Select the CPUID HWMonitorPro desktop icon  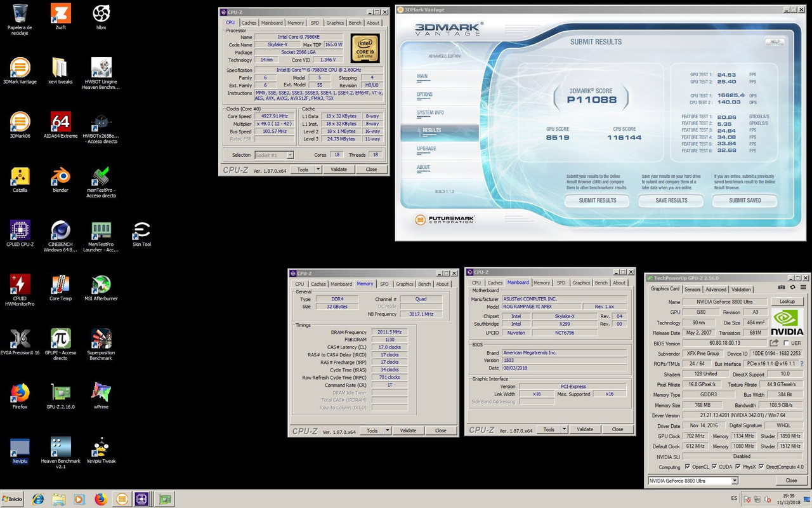coord(20,284)
